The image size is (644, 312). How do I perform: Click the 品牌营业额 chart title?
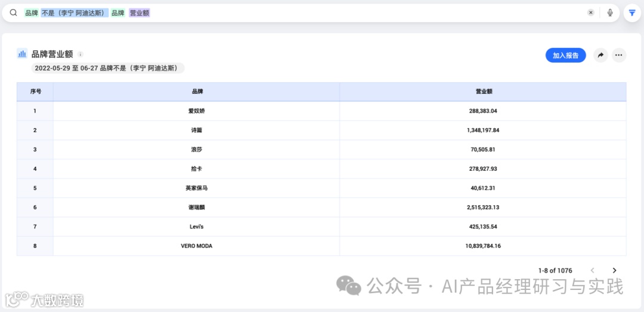tap(52, 54)
